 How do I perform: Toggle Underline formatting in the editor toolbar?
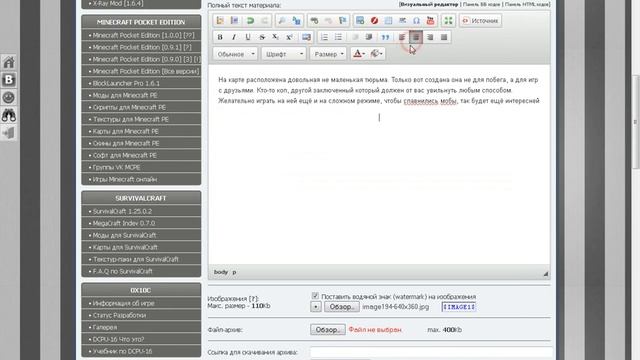coord(247,37)
